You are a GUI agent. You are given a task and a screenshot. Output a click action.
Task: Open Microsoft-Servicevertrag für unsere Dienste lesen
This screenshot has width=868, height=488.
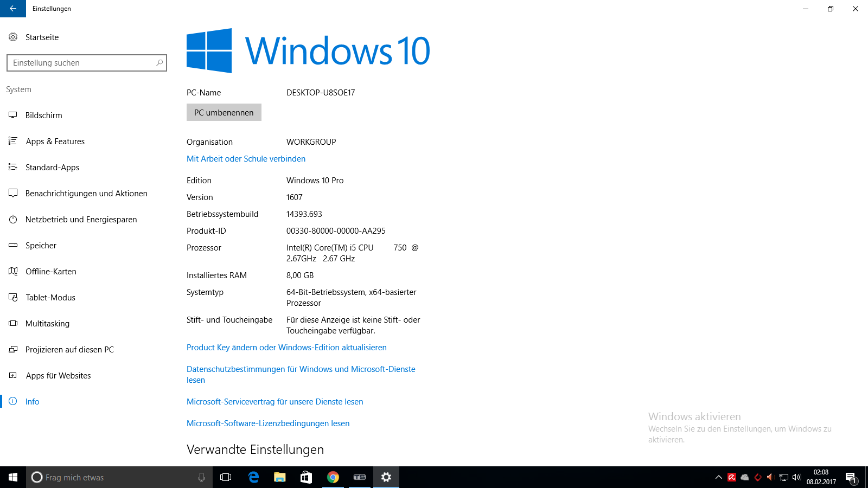(x=275, y=402)
